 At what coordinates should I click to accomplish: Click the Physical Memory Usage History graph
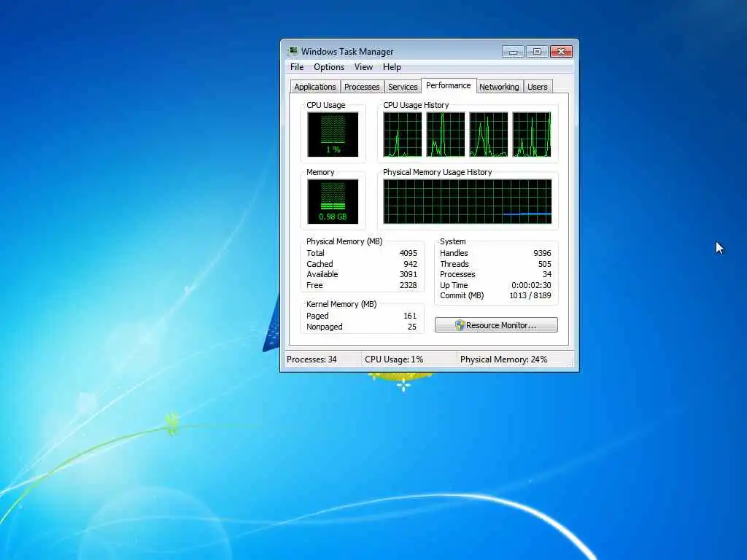click(x=468, y=201)
